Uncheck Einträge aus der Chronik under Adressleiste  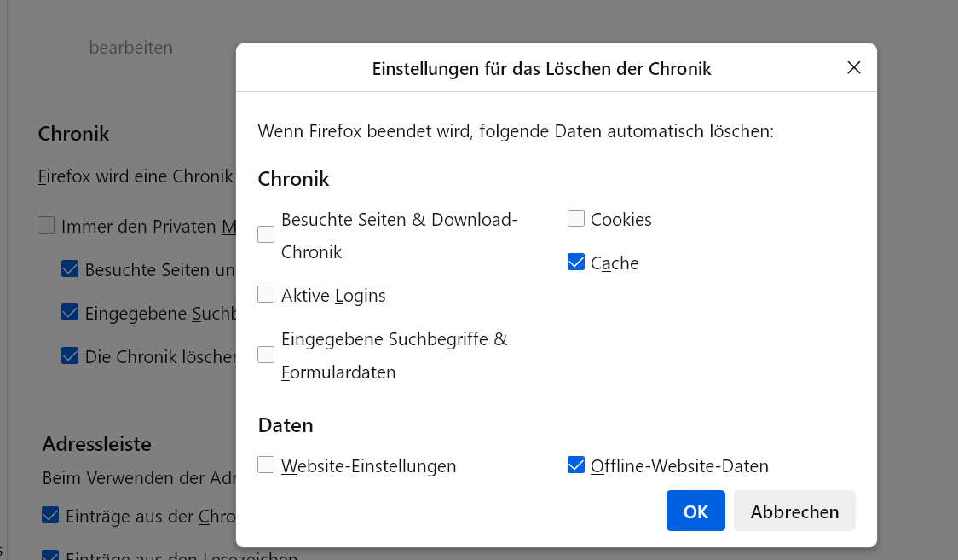50,516
